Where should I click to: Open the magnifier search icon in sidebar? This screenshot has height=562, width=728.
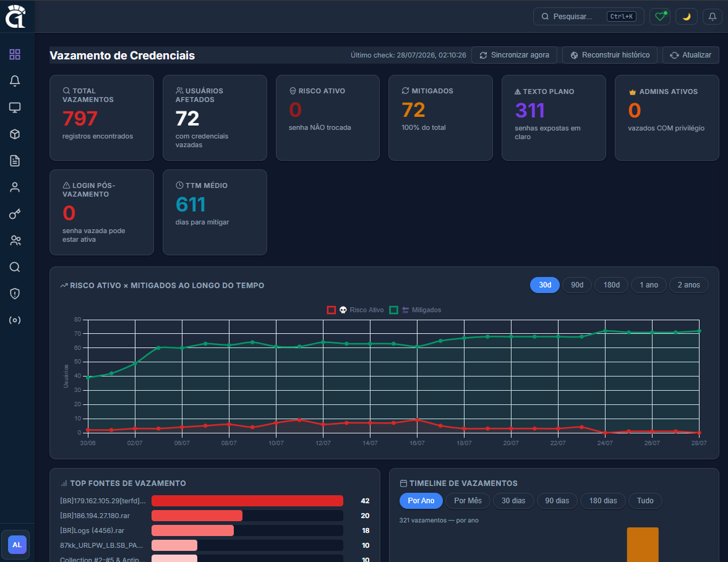pyautogui.click(x=15, y=267)
